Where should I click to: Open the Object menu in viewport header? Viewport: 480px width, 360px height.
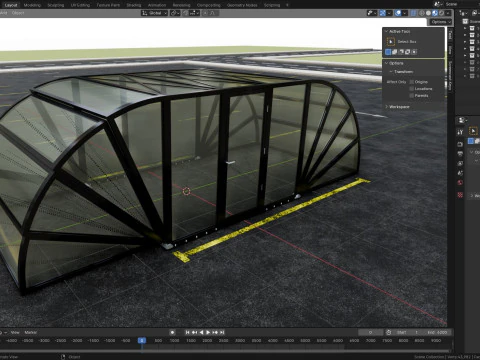[18, 13]
